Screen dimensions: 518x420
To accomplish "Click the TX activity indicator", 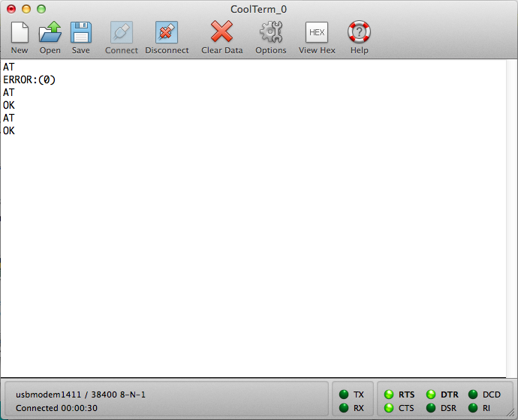I will tap(344, 394).
